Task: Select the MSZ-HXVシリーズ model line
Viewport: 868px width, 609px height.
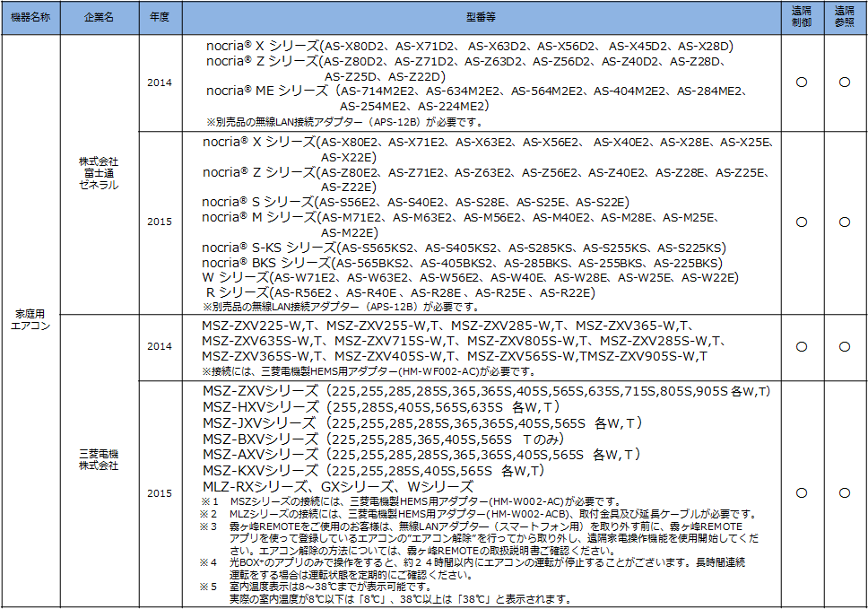Action: click(x=382, y=407)
